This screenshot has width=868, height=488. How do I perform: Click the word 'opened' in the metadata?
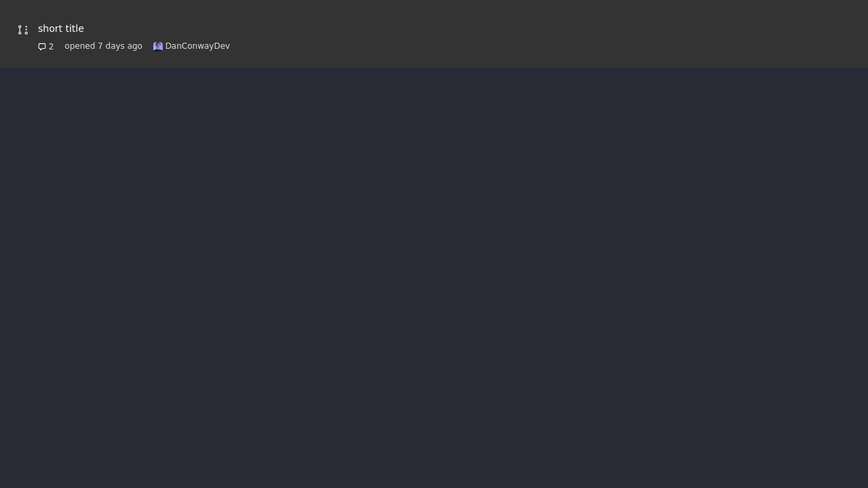point(79,46)
